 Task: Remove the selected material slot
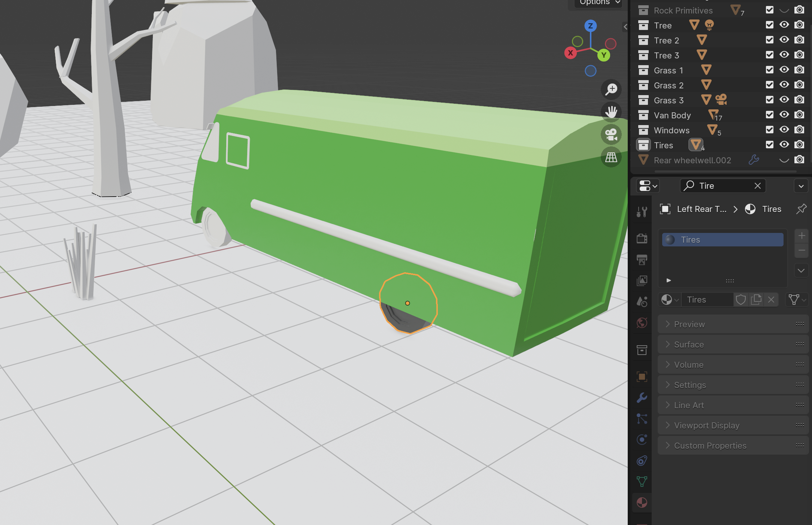pyautogui.click(x=802, y=250)
